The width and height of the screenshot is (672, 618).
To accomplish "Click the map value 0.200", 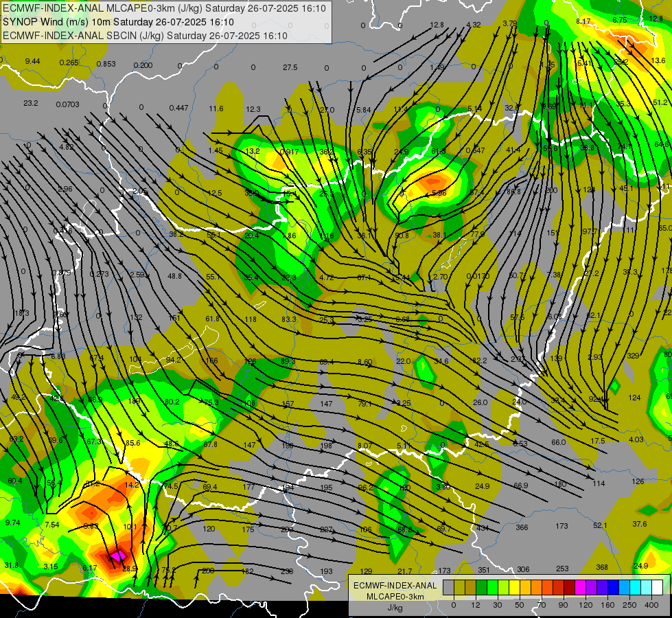I will click(x=143, y=65).
